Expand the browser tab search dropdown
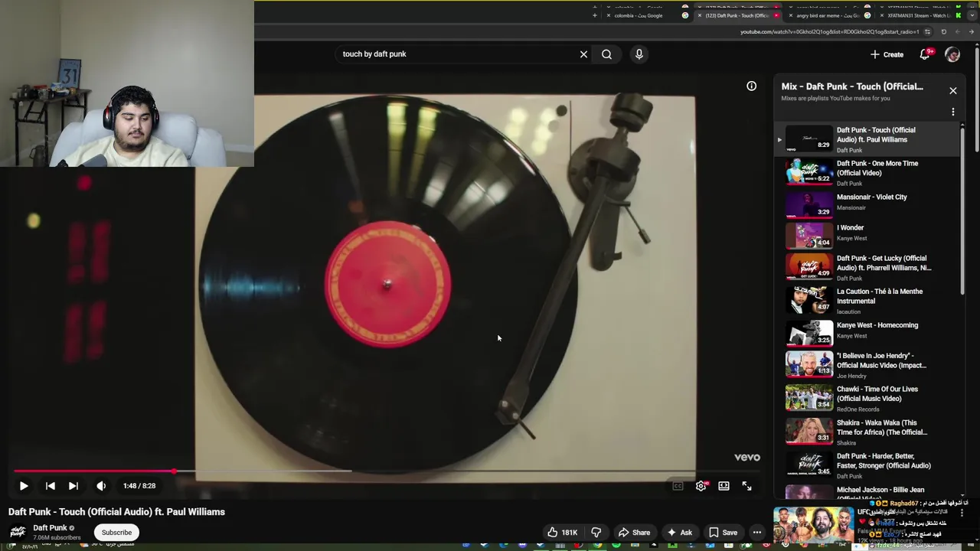This screenshot has height=551, width=980. pos(972,15)
